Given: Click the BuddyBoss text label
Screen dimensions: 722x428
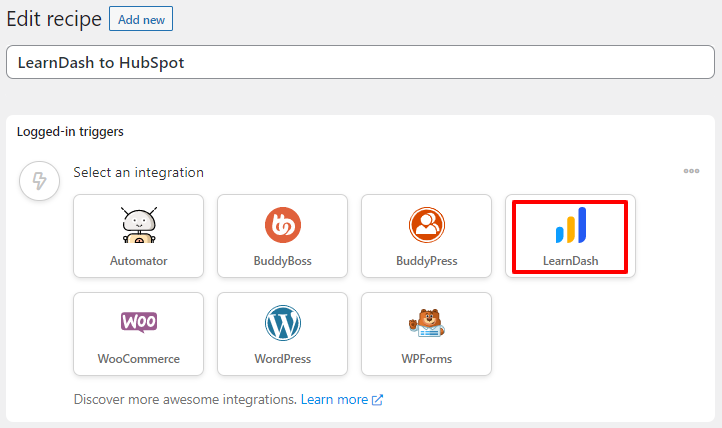Looking at the screenshot, I should click(283, 261).
